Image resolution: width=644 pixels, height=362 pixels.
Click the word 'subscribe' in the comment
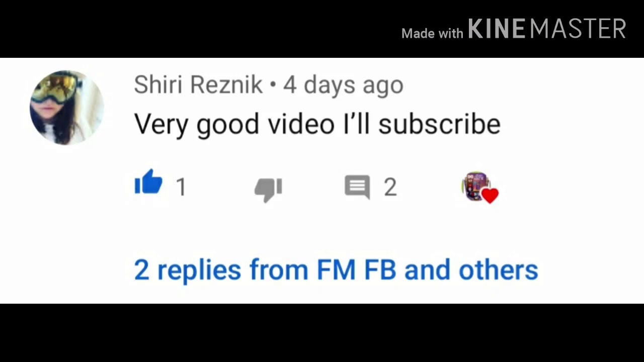coord(439,124)
